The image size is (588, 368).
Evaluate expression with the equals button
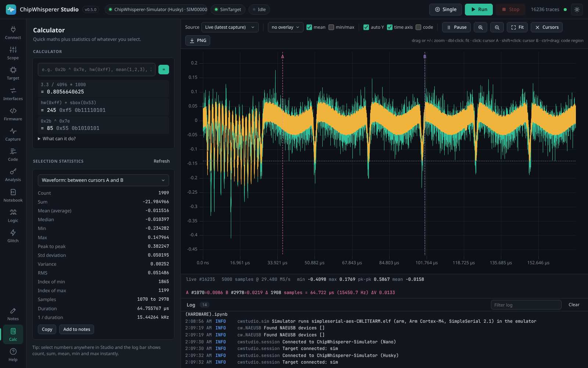coord(164,70)
